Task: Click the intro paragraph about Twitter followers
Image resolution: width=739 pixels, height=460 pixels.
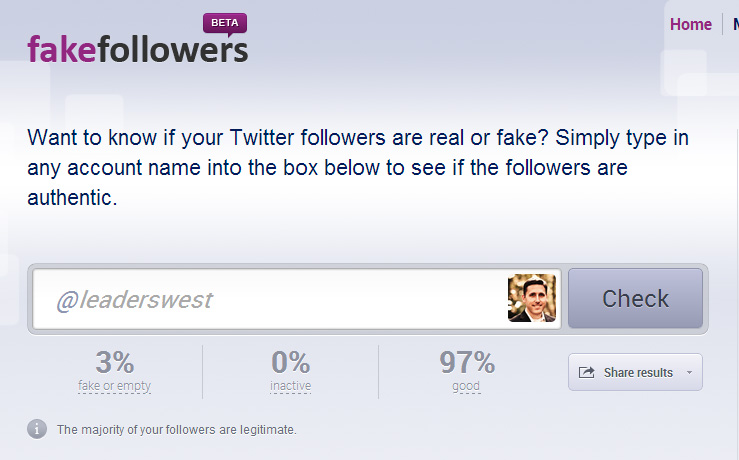Action: click(358, 167)
